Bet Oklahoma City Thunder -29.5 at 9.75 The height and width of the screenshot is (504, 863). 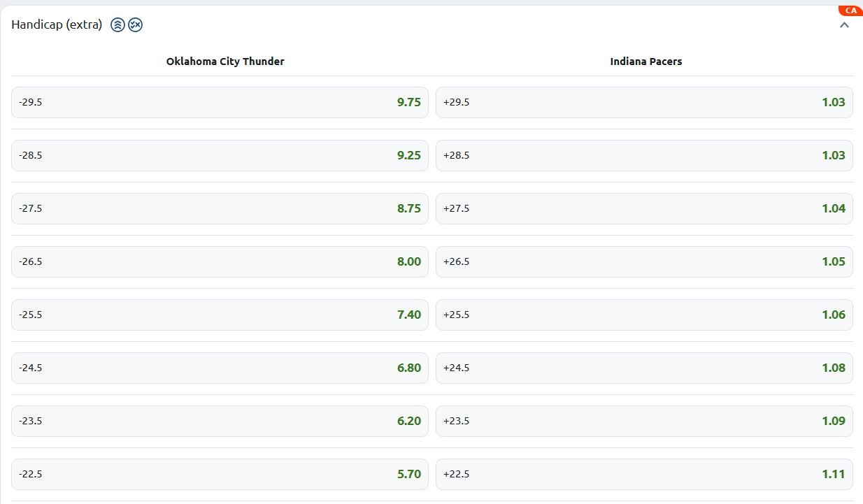(220, 102)
